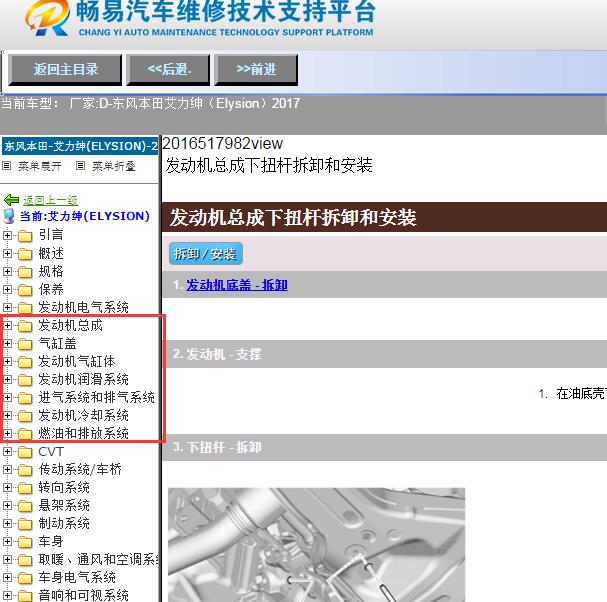Screen dimensions: 607x602
Task: Select the 制动系统 tree label
Action: [64, 523]
